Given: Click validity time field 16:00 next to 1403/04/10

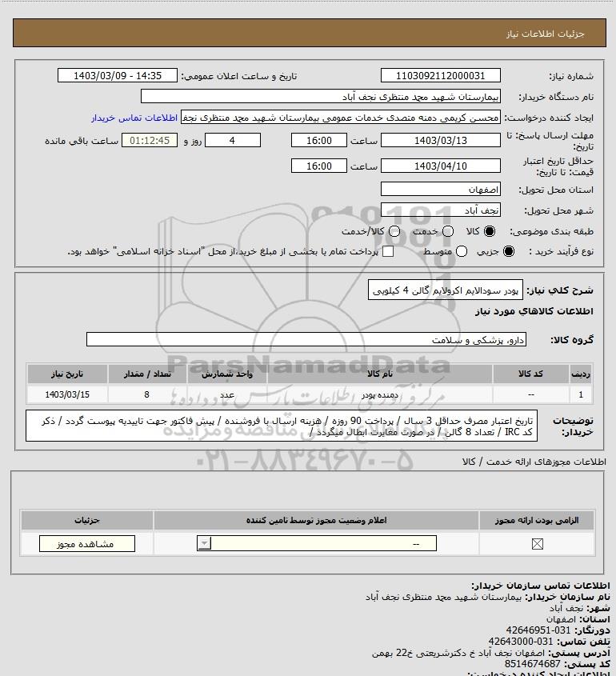Looking at the screenshot, I should click(x=319, y=166).
